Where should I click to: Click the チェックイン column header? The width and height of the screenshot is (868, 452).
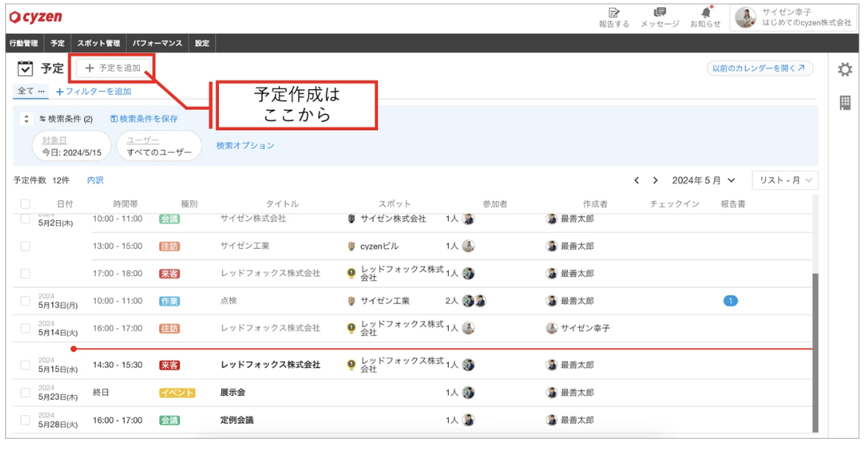674,204
